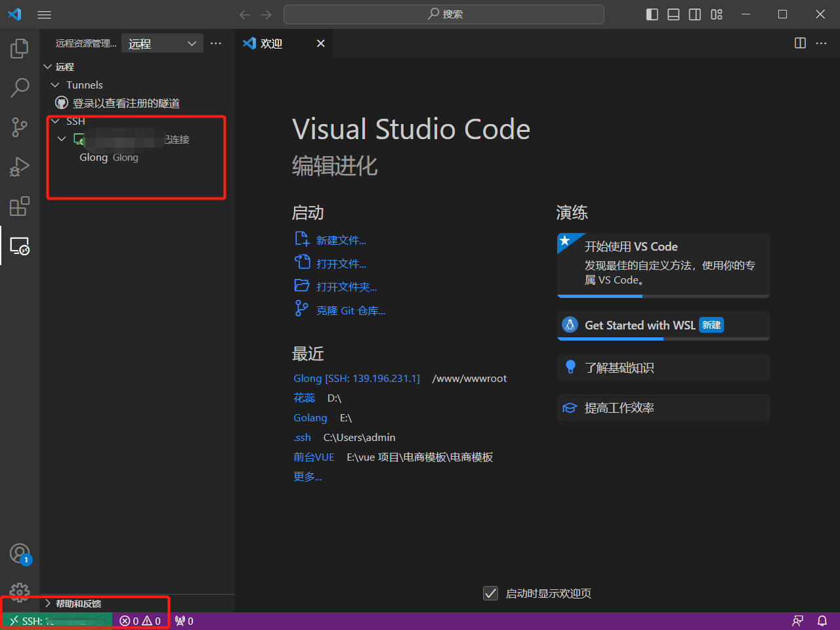Open the 远程 dropdown in Remote Explorer
Screen dimensions: 840x630
162,43
